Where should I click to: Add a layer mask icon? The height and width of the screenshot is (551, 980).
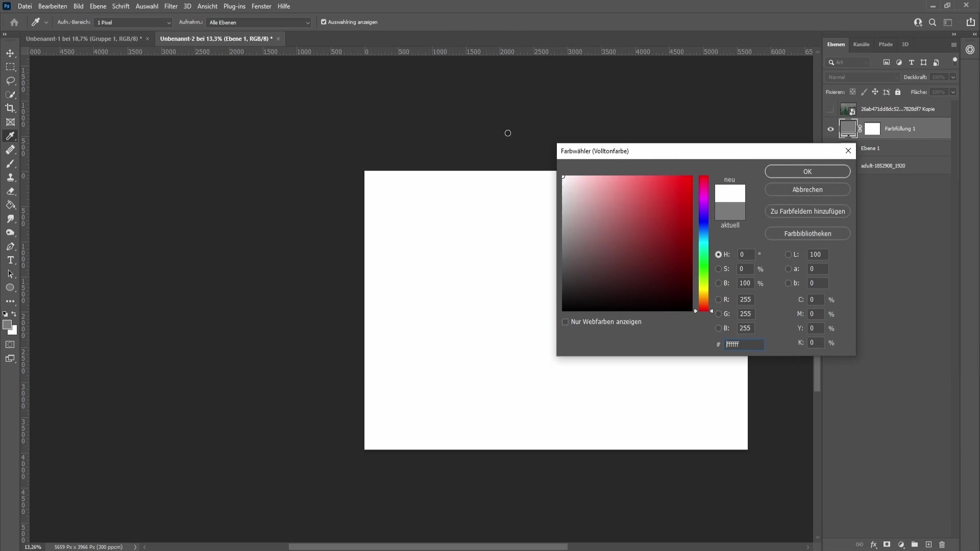tap(887, 544)
